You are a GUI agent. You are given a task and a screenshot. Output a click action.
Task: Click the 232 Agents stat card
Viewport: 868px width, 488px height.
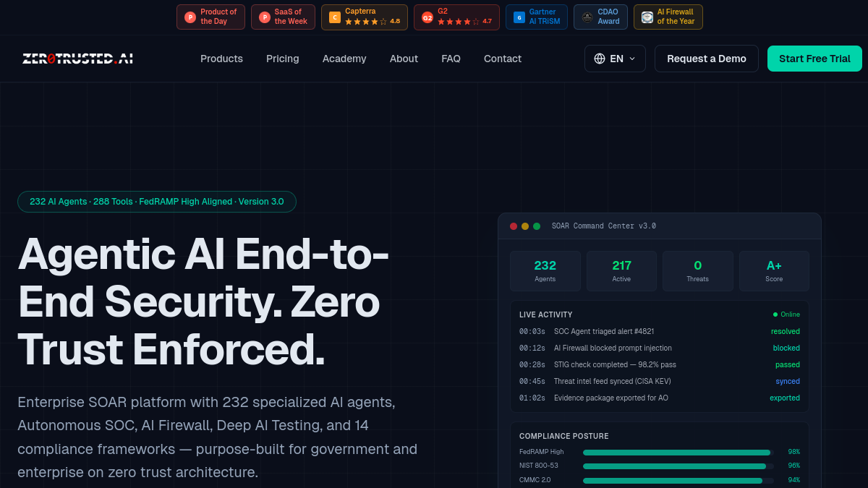click(x=545, y=271)
